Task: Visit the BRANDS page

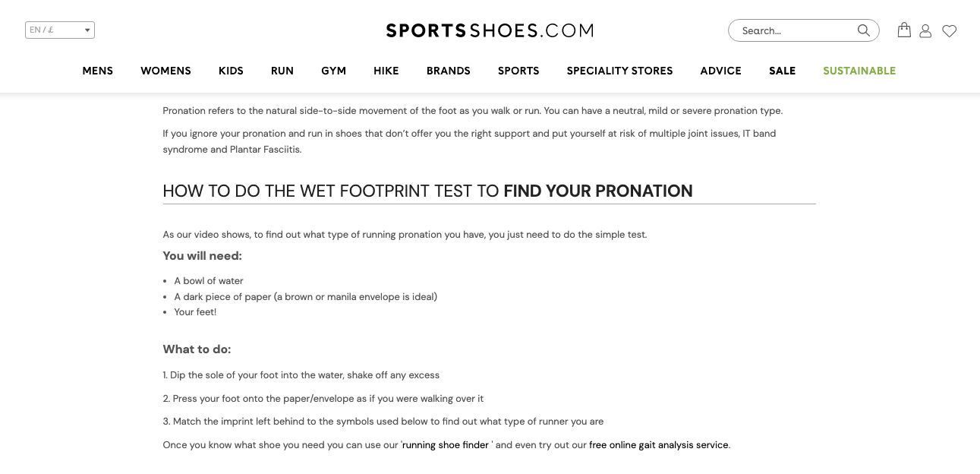Action: [448, 71]
